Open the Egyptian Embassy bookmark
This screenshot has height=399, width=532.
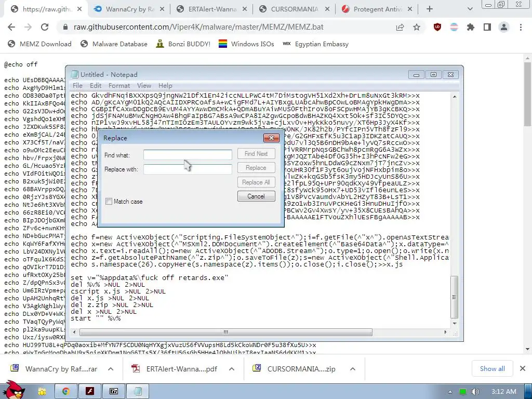pyautogui.click(x=315, y=44)
